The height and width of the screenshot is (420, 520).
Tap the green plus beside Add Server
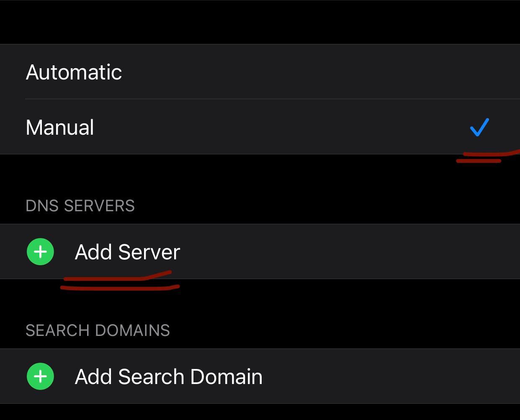pos(41,252)
